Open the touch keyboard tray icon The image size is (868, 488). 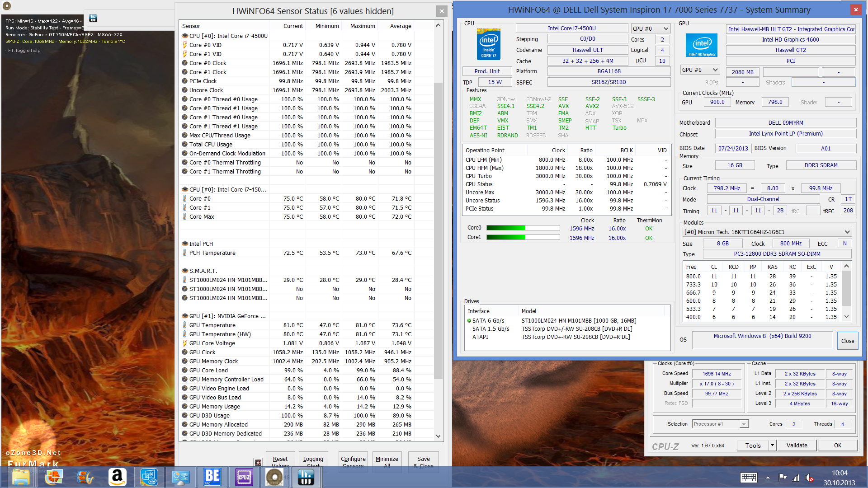(x=749, y=478)
